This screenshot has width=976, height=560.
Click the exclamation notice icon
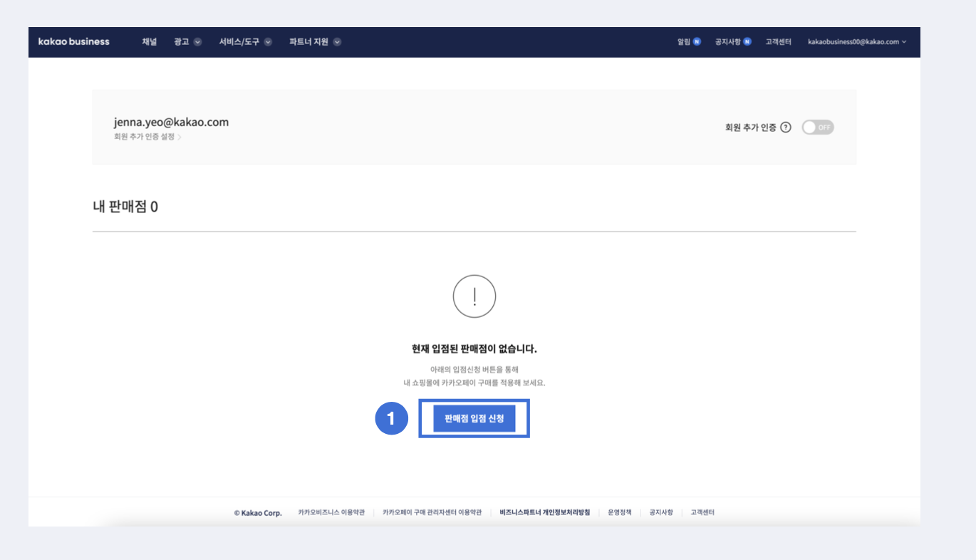474,296
